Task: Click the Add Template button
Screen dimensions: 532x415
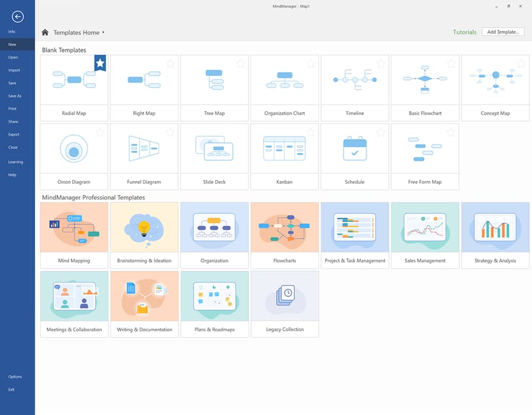Action: [x=503, y=32]
